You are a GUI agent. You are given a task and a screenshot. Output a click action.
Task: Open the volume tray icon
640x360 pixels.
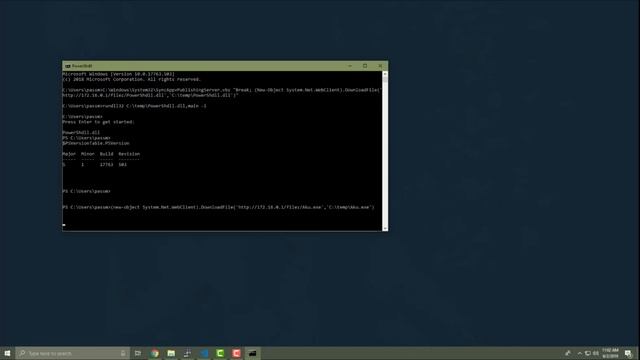(596, 353)
